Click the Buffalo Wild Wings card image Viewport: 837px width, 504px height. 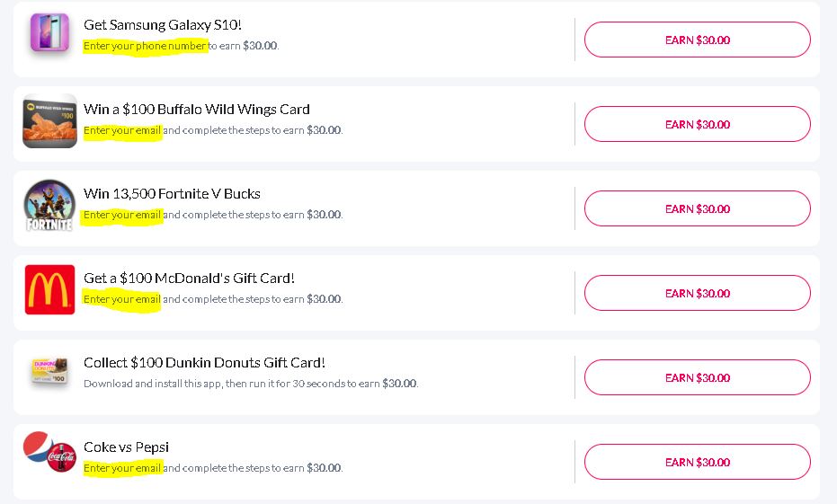tap(49, 120)
